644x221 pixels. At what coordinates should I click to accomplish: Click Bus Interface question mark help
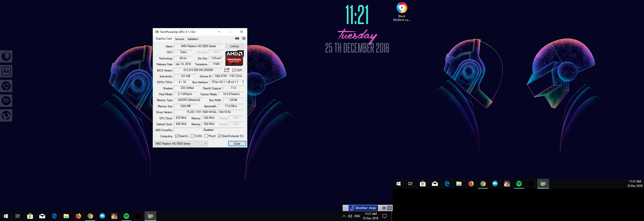pyautogui.click(x=243, y=82)
